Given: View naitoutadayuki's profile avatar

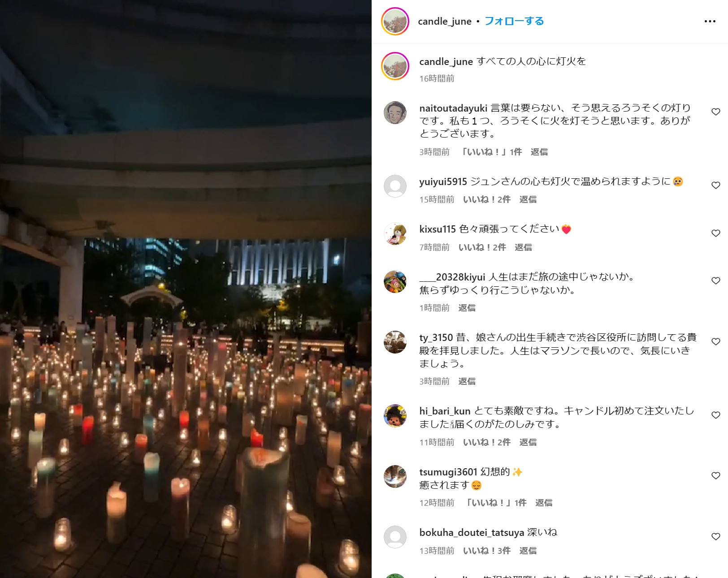Looking at the screenshot, I should (x=395, y=112).
